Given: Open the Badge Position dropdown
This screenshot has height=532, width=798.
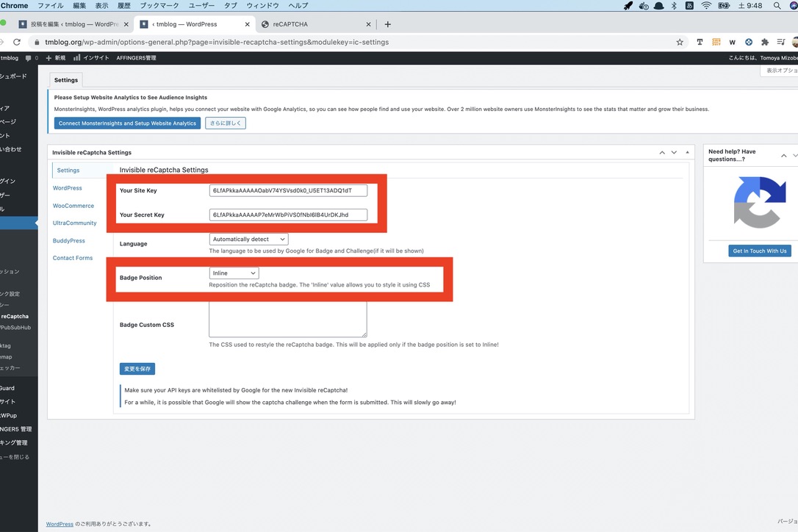Looking at the screenshot, I should 234,273.
